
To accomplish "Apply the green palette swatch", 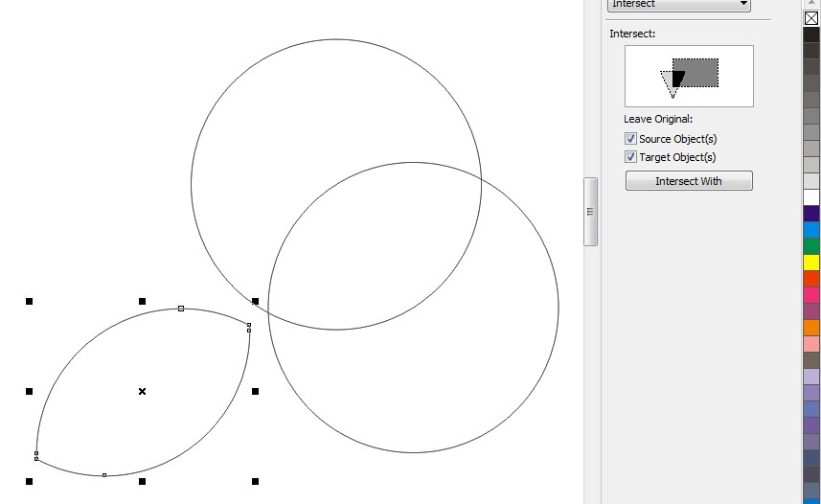I will (x=811, y=245).
